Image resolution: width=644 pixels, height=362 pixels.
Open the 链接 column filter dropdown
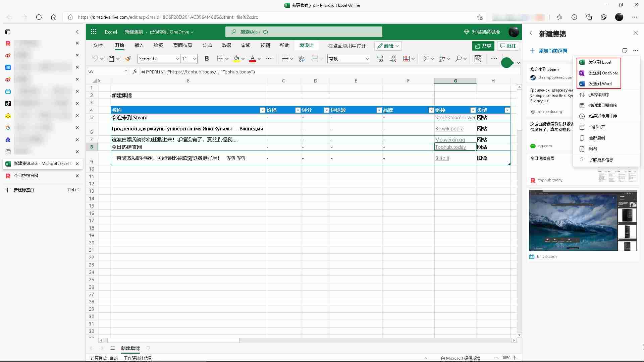[473, 110]
